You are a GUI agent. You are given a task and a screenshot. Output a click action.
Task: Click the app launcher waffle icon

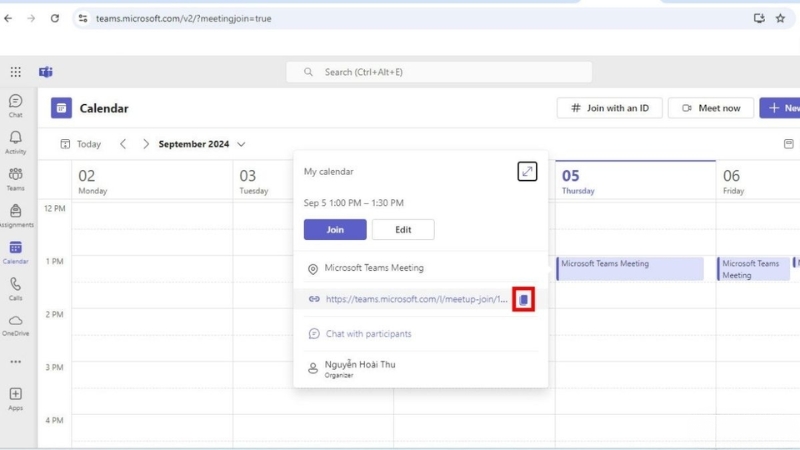15,72
